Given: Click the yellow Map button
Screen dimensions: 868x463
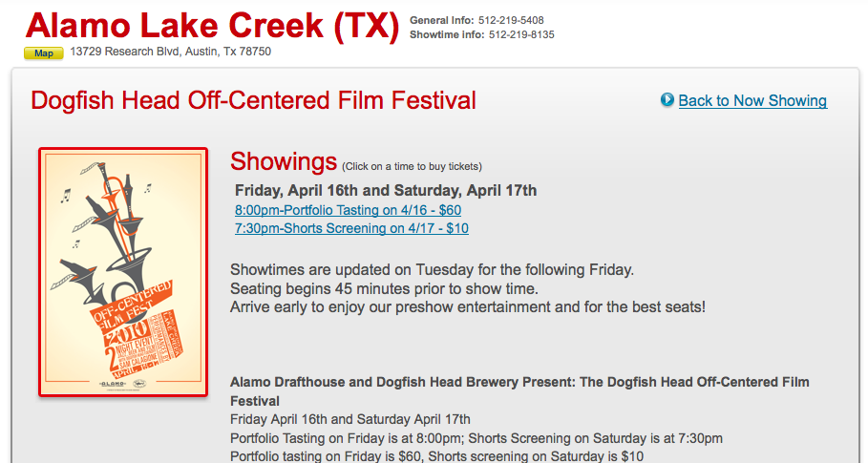Looking at the screenshot, I should point(44,53).
